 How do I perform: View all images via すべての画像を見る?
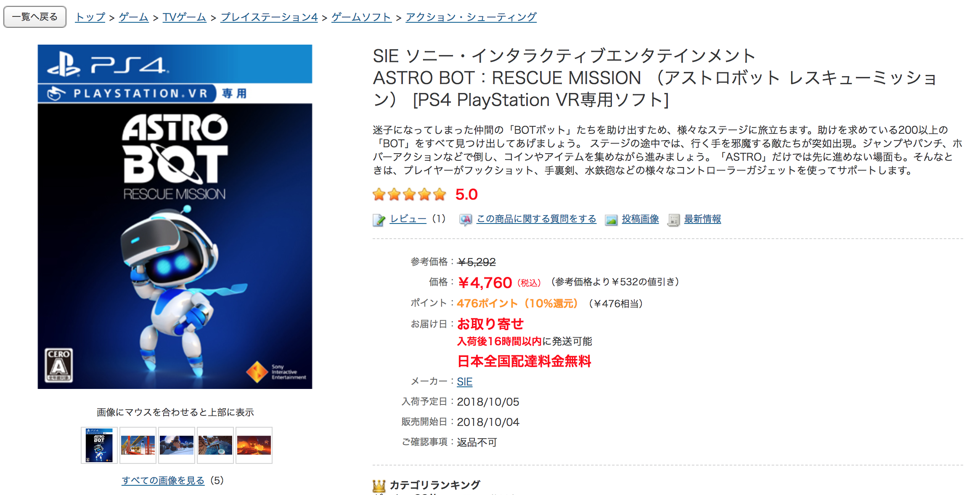163,480
